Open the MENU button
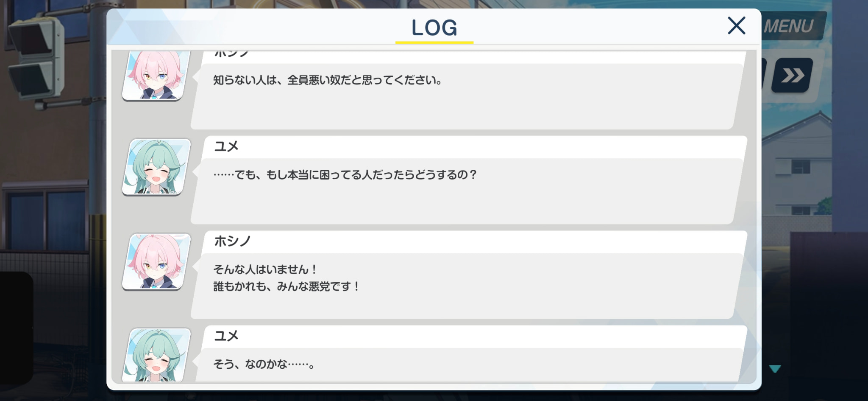 pyautogui.click(x=792, y=26)
